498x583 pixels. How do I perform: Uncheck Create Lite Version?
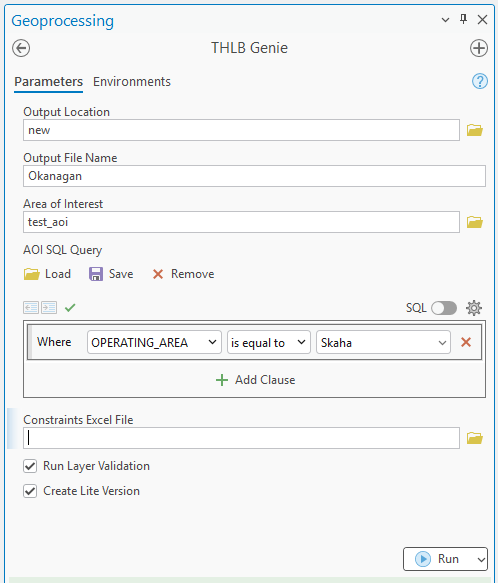coord(30,491)
